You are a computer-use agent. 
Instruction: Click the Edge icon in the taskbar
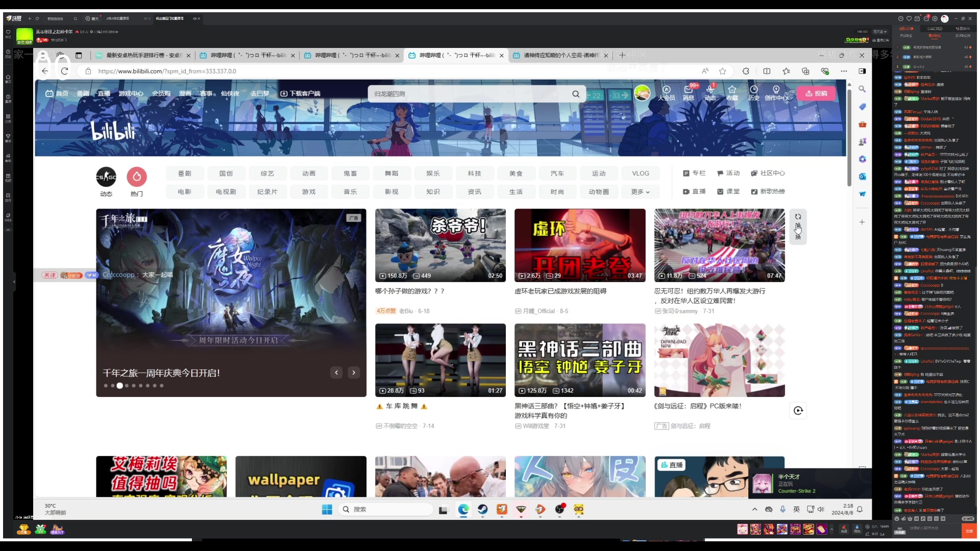463,509
